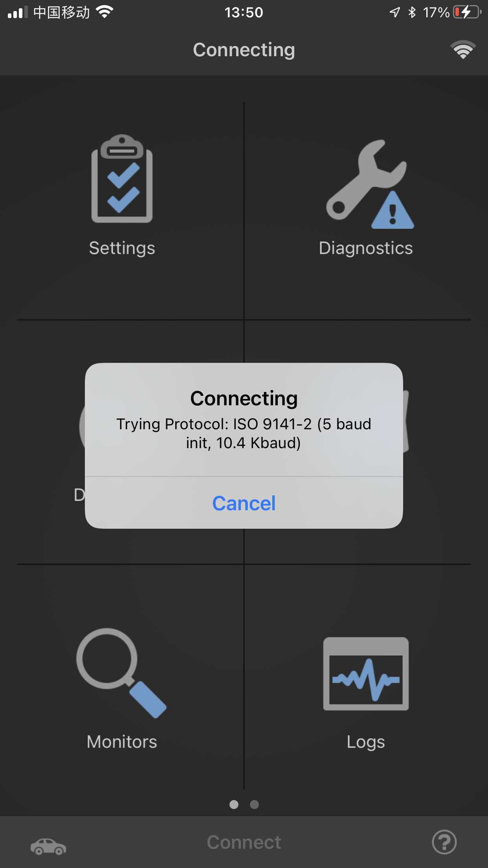This screenshot has height=868, width=488.
Task: Tap the Settings text label
Action: click(122, 248)
